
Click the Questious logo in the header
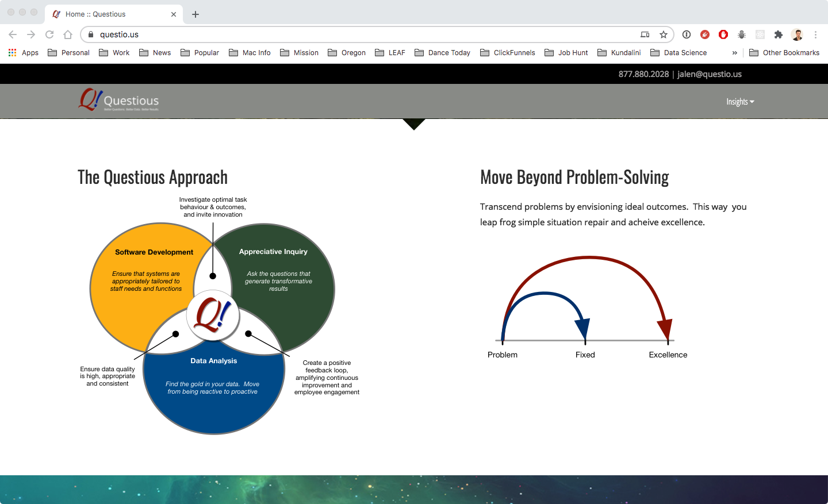119,100
